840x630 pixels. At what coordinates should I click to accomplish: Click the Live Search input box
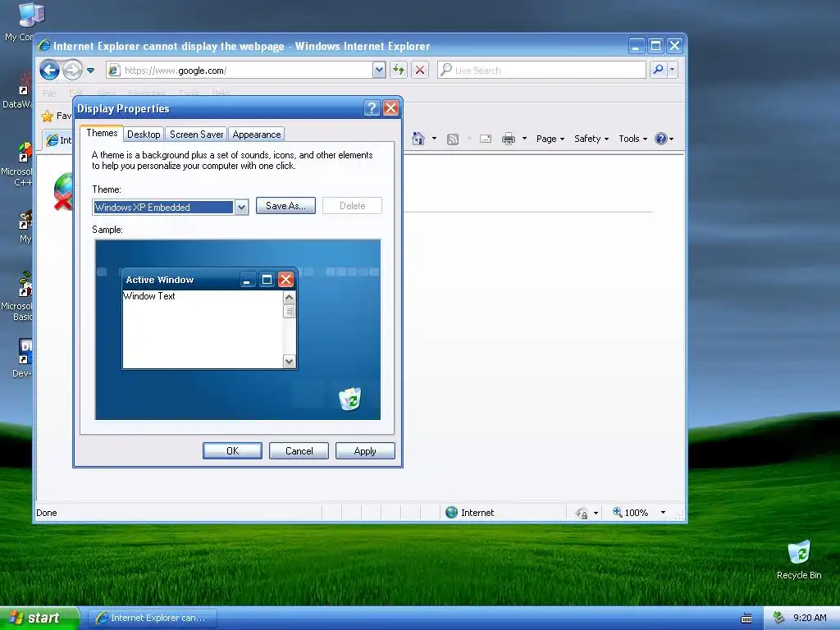[x=541, y=71]
